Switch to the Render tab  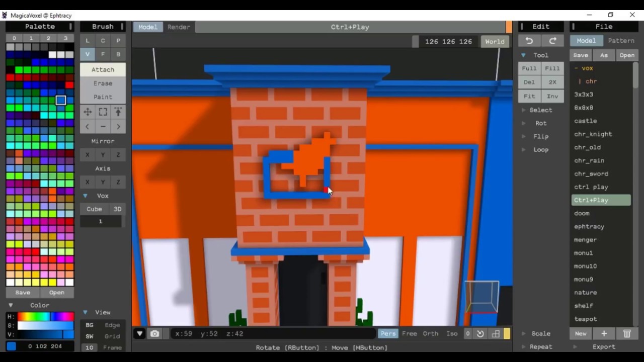click(x=179, y=27)
